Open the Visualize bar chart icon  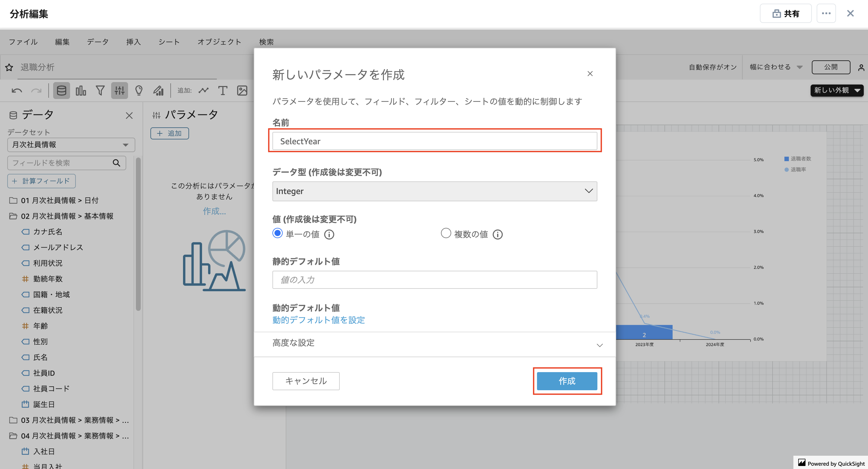click(81, 91)
